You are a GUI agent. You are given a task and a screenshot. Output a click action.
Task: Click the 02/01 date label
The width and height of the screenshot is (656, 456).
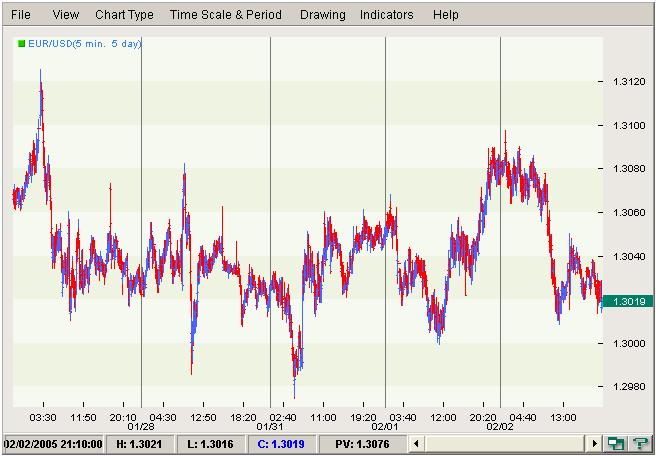click(385, 427)
